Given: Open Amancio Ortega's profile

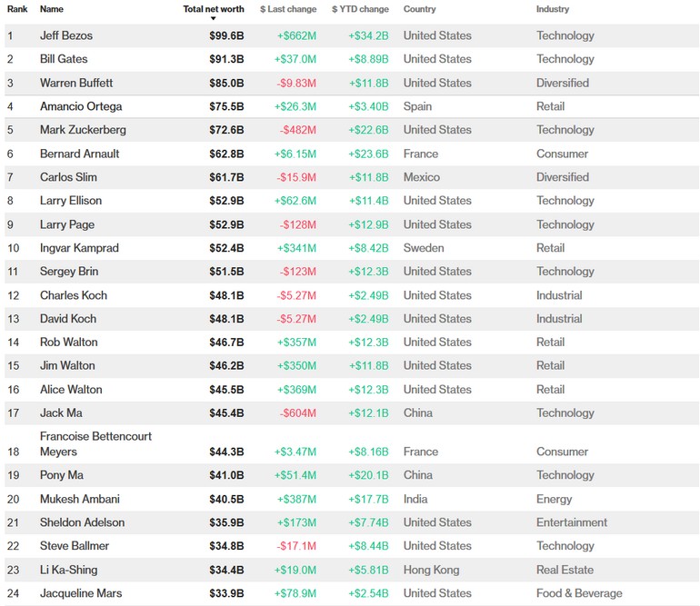Looking at the screenshot, I should tap(81, 106).
